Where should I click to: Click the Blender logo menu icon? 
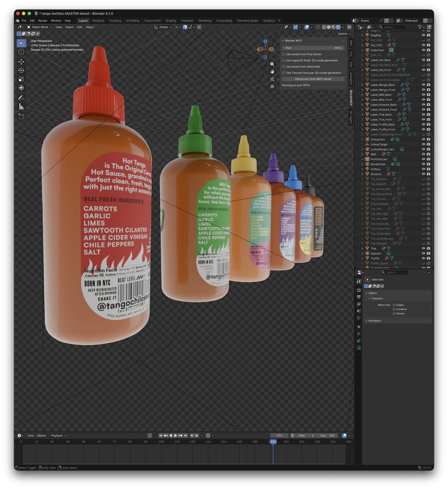point(17,21)
